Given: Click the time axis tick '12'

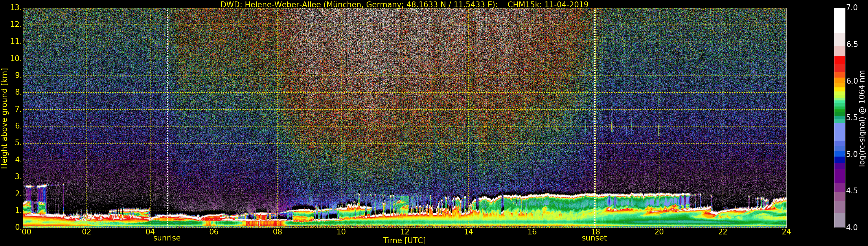Looking at the screenshot, I should point(405,232).
